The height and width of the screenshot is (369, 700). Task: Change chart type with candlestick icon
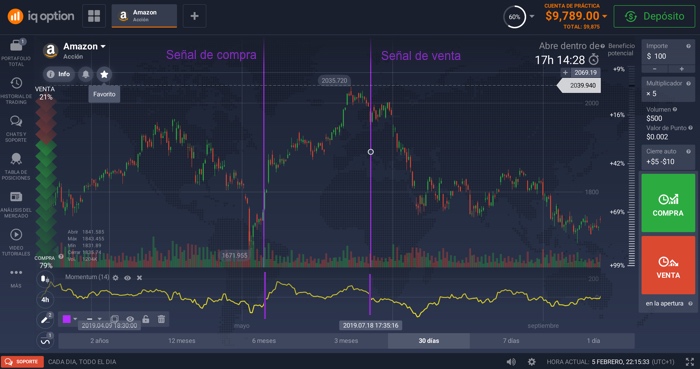[45, 279]
